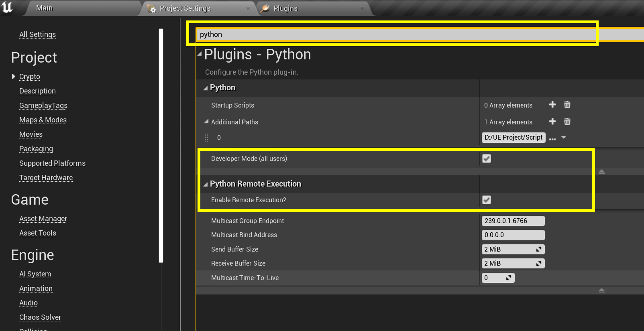Open Target Hardware settings
Viewport: 644px width, 331px height.
click(x=46, y=178)
